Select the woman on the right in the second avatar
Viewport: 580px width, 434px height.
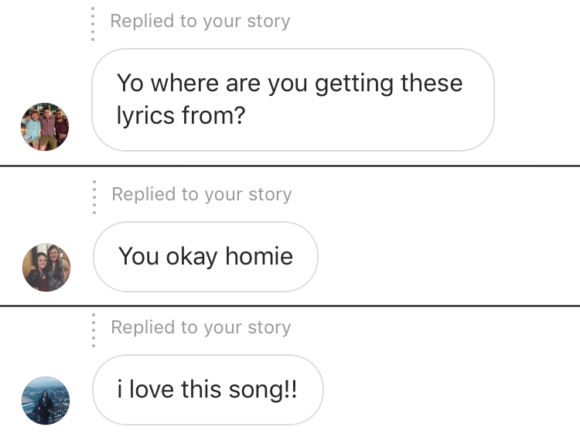(55, 266)
